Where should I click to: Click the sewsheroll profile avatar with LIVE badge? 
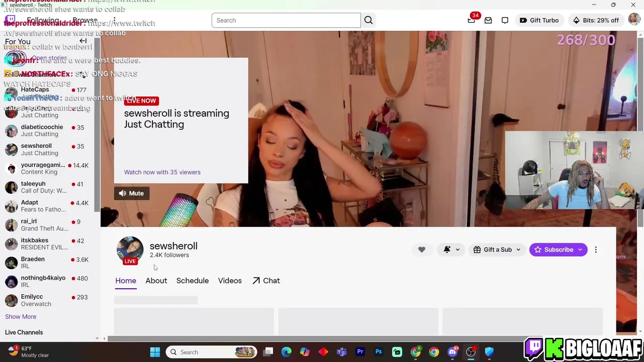[x=130, y=250]
